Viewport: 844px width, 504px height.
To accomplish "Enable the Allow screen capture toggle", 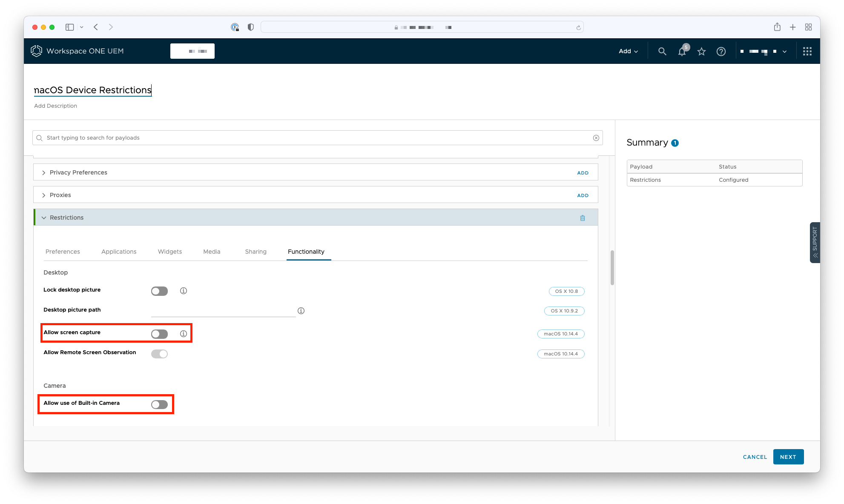I will point(159,334).
